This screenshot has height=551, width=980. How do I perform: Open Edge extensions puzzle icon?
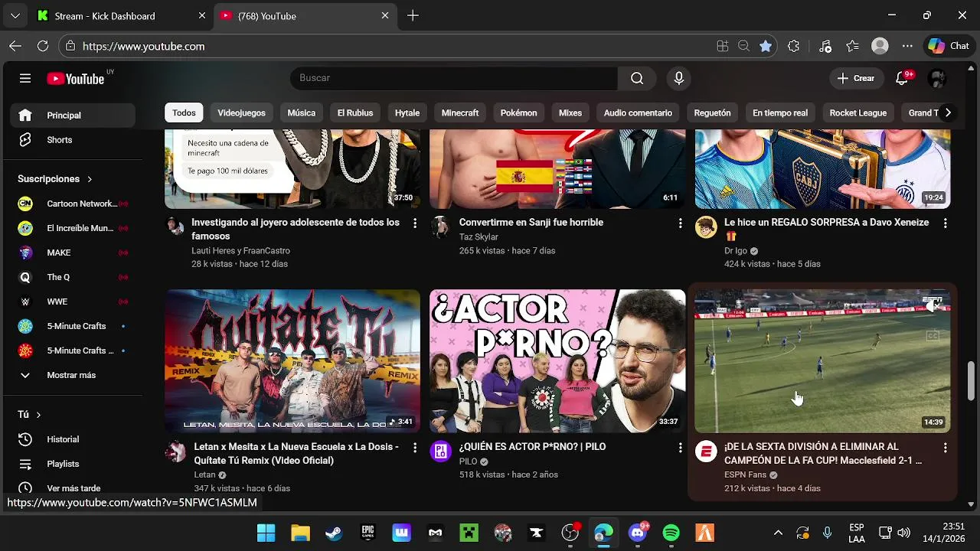click(793, 46)
